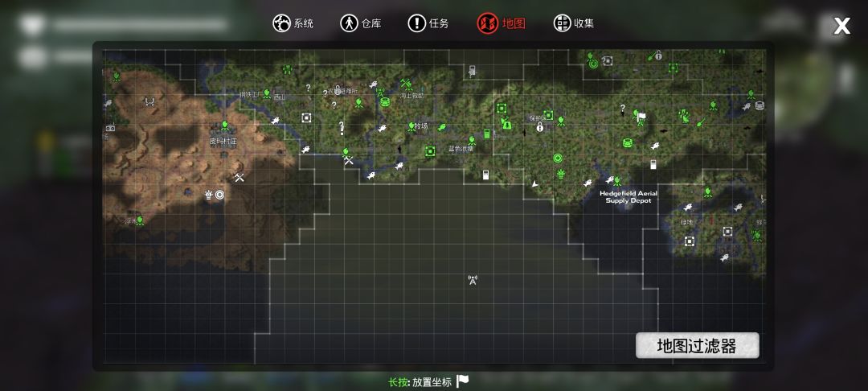
Task: Select the green square frame left of 蓝色池塘
Action: pos(429,150)
